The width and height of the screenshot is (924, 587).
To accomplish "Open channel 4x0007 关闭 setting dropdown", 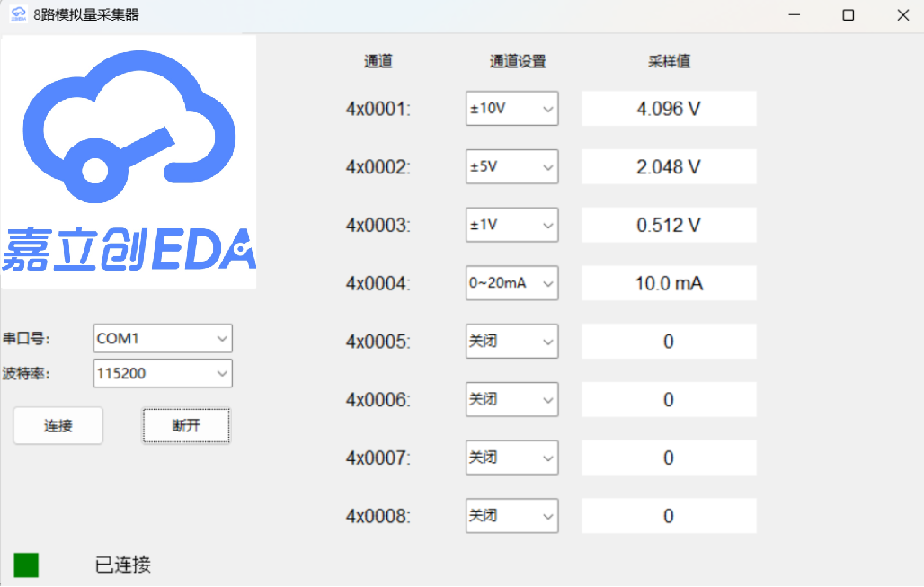I will coord(512,458).
